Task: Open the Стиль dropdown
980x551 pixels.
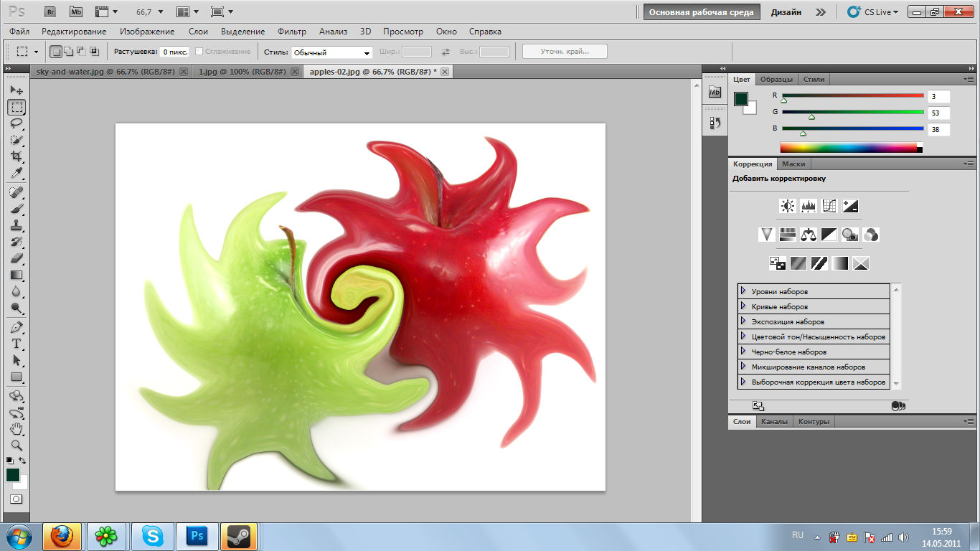Action: click(331, 52)
